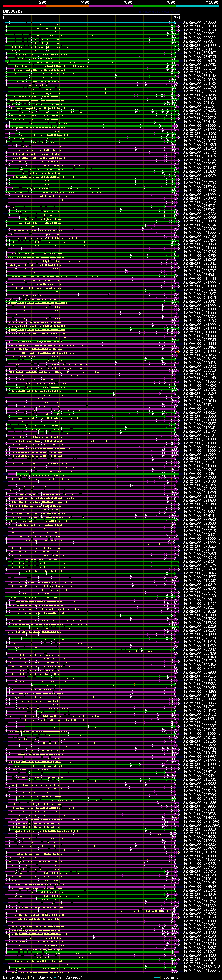Open hit UniRef100_A9PGI2
Viewport: 222px width, 980px height.
click(199, 38)
